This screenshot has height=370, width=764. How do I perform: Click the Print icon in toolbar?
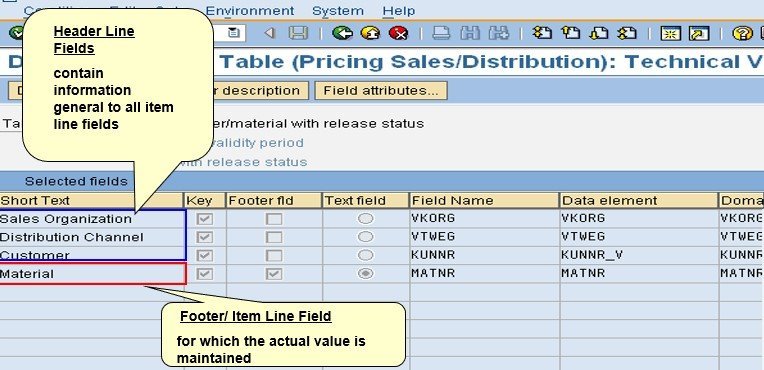[441, 33]
